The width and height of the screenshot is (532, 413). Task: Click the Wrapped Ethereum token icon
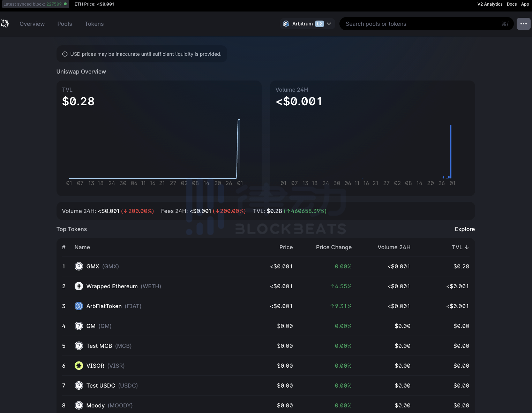click(x=79, y=286)
